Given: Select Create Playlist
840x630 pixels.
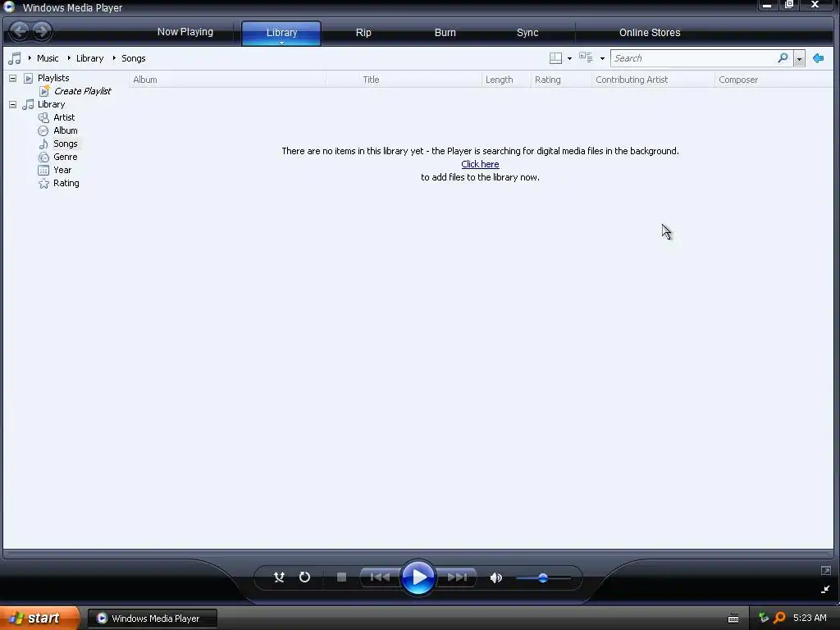Looking at the screenshot, I should click(x=83, y=91).
